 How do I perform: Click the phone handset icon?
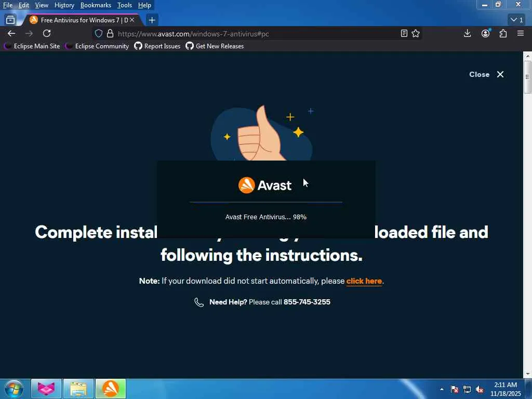[x=199, y=302]
